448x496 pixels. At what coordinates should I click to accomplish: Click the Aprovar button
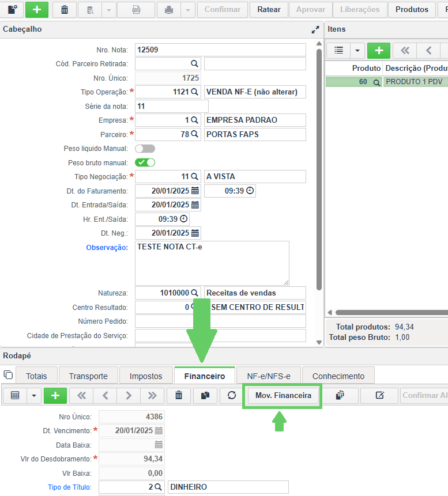(311, 9)
